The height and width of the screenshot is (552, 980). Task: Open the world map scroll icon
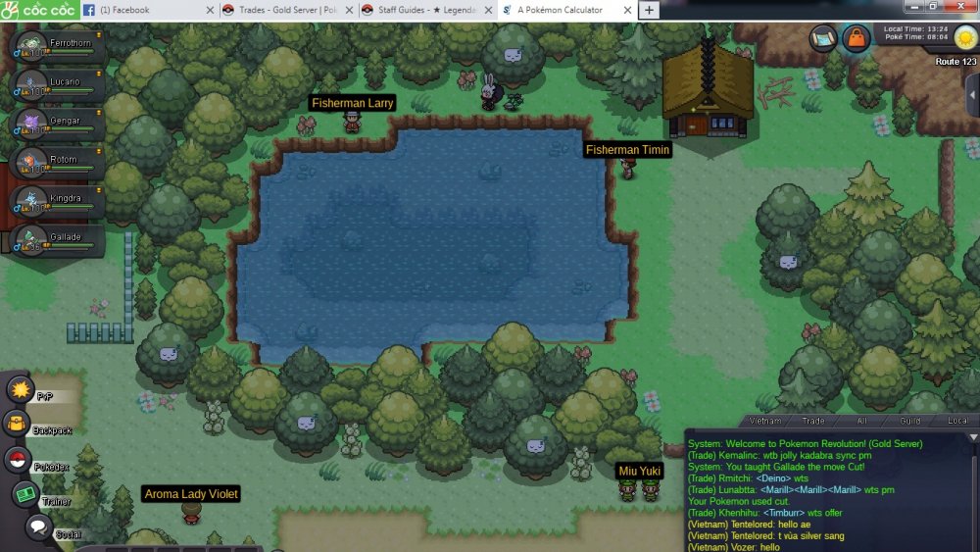pos(823,39)
